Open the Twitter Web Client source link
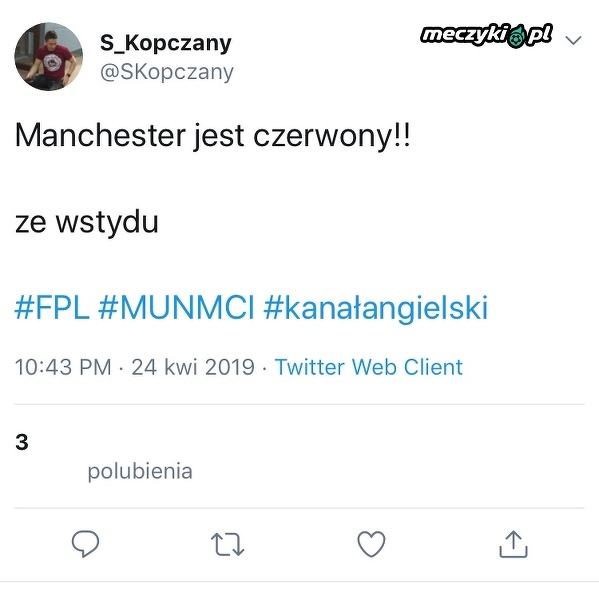Viewport: 599px width, 596px height. [369, 367]
